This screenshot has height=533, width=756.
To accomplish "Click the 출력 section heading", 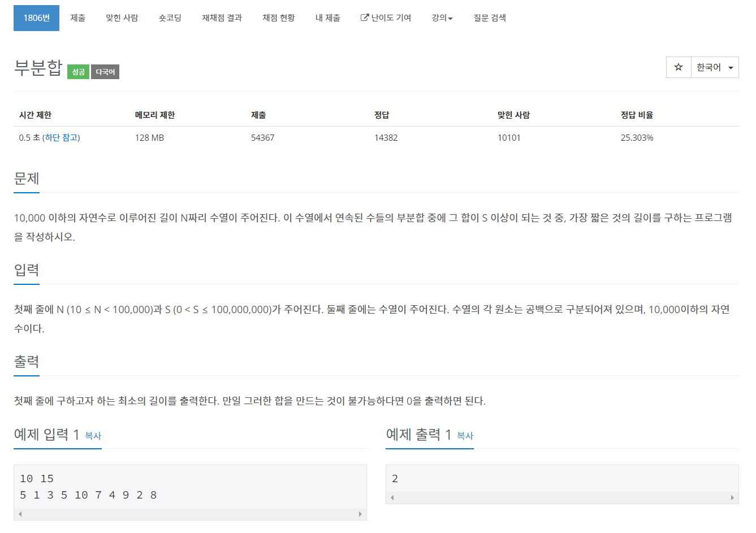I will [x=27, y=362].
